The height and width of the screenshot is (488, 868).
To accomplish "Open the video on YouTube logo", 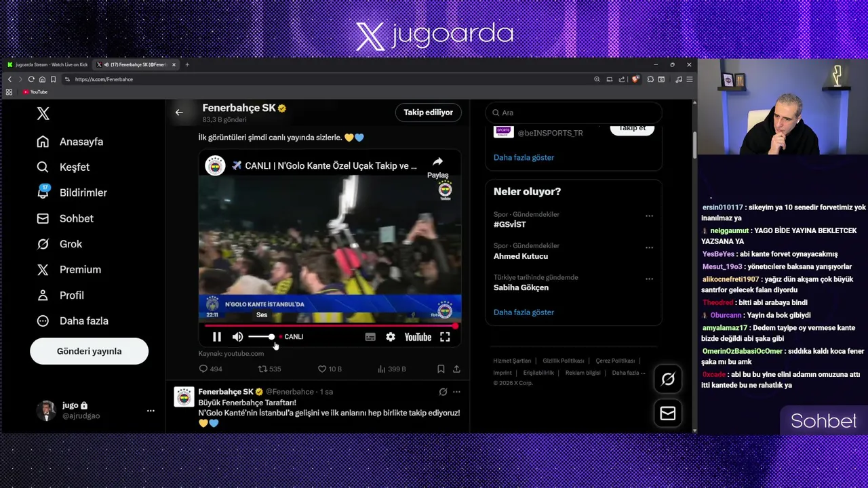I will click(418, 337).
